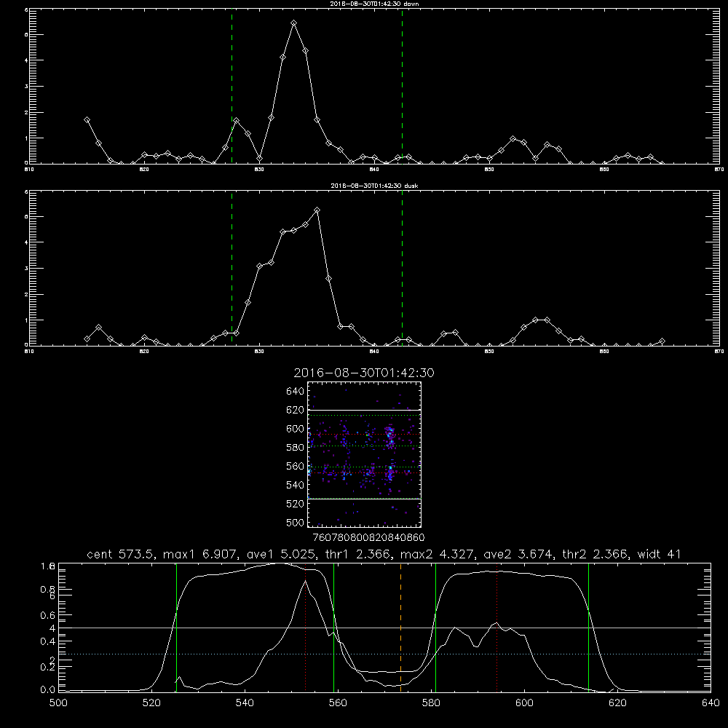Click the red dotted line near 594

496,628
